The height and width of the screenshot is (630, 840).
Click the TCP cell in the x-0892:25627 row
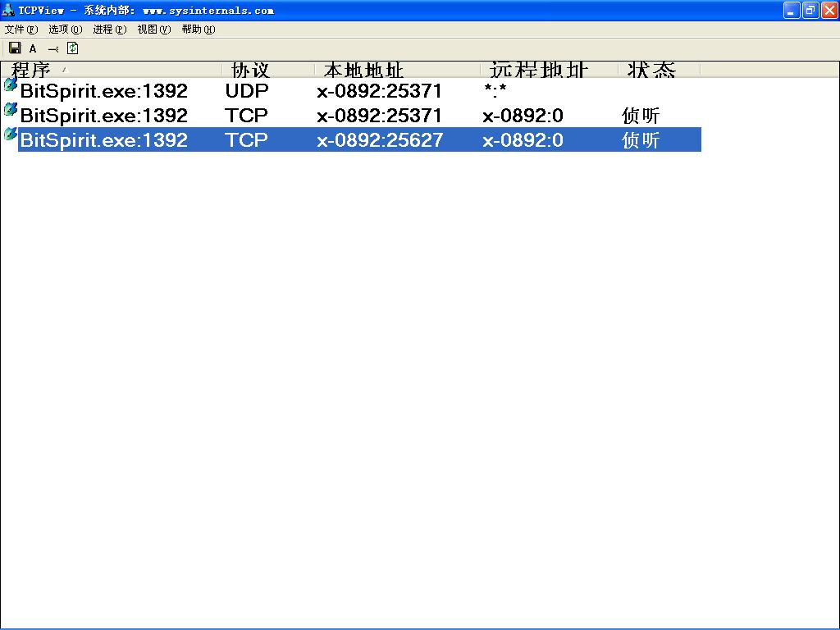pos(246,140)
